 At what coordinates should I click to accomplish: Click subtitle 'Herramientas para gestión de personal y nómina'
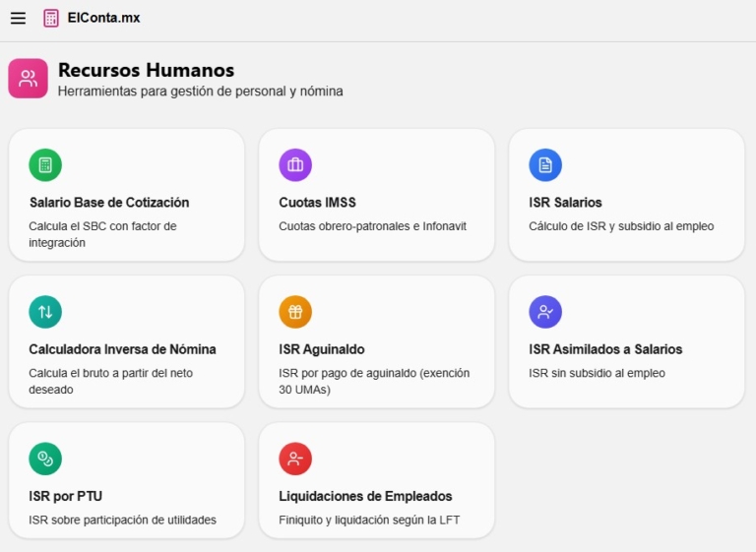(x=201, y=92)
